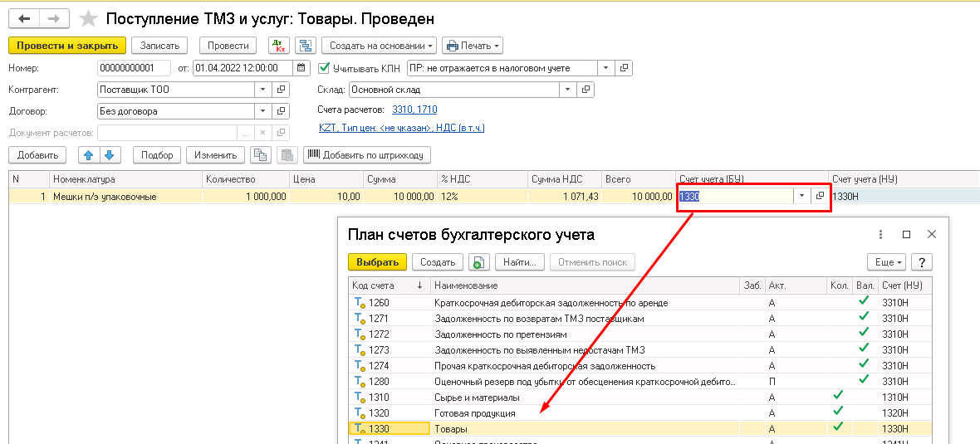980x444 pixels.
Task: Open the Создать на основании menu
Action: [x=379, y=46]
